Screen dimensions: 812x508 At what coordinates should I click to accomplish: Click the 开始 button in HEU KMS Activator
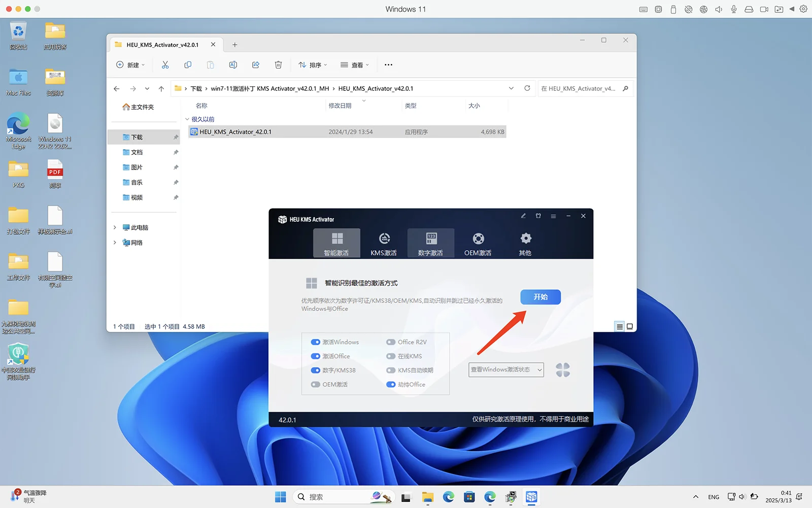pyautogui.click(x=540, y=297)
